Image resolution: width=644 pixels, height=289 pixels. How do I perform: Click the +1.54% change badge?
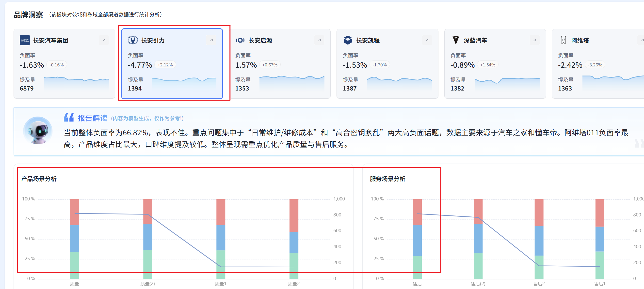click(487, 65)
